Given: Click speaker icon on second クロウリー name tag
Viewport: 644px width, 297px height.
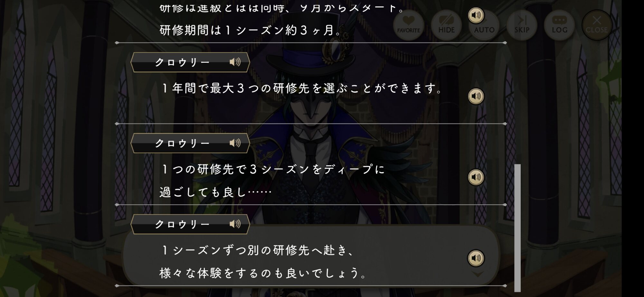Looking at the screenshot, I should tap(235, 143).
